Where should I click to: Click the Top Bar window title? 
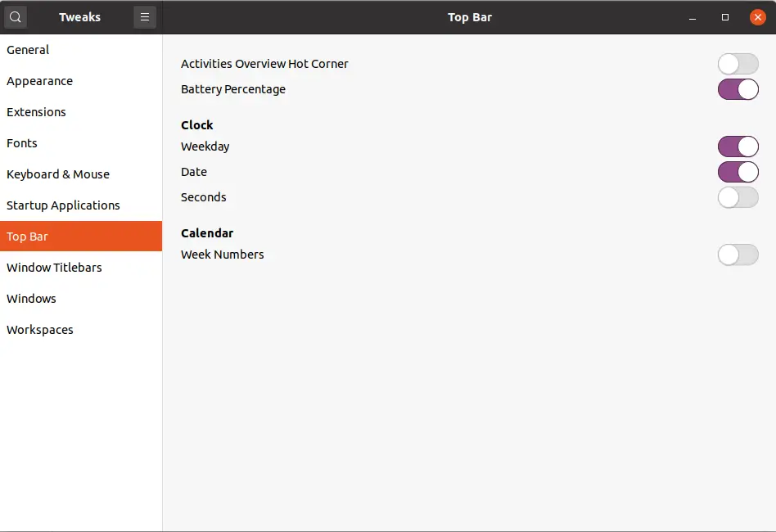pyautogui.click(x=470, y=17)
